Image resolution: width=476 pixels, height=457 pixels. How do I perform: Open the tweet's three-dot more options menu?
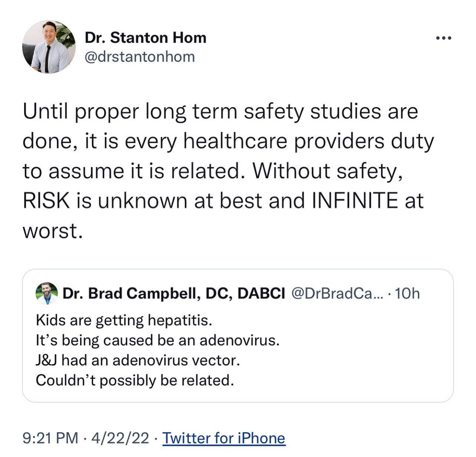444,38
